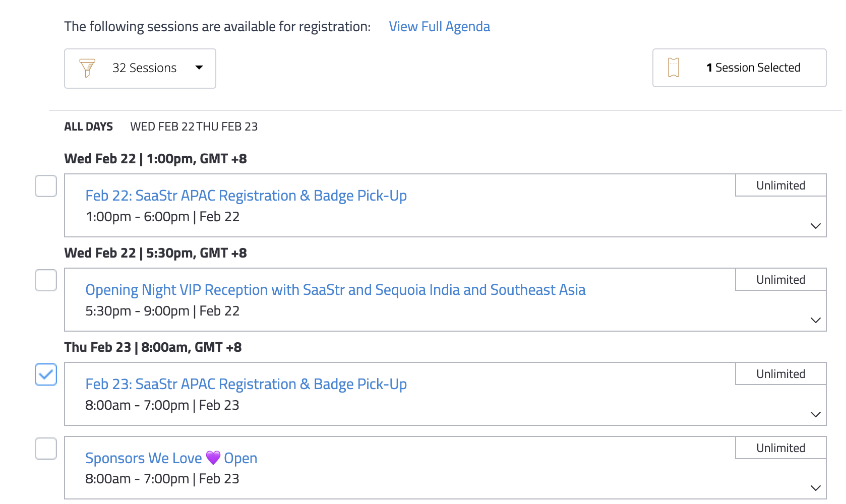The width and height of the screenshot is (846, 504).
Task: Open the Feb 23: SaaStr APAC Registration link
Action: click(246, 384)
